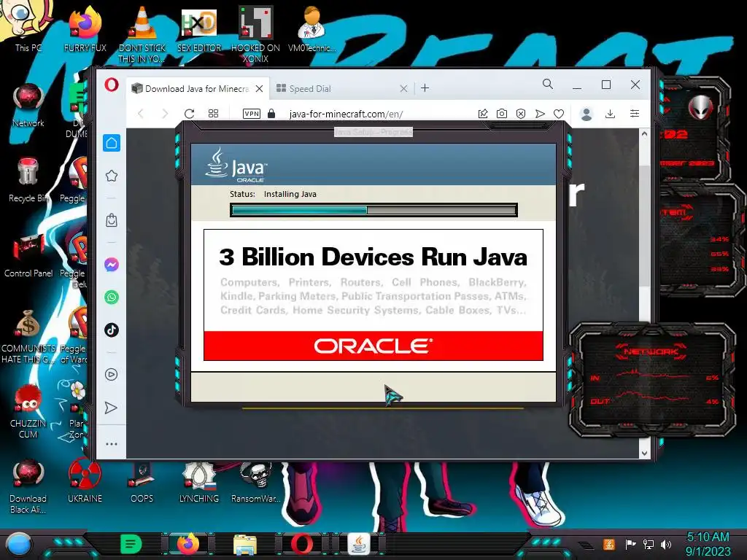This screenshot has width=747, height=560.
Task: Click the Opera logo menu button
Action: [112, 85]
